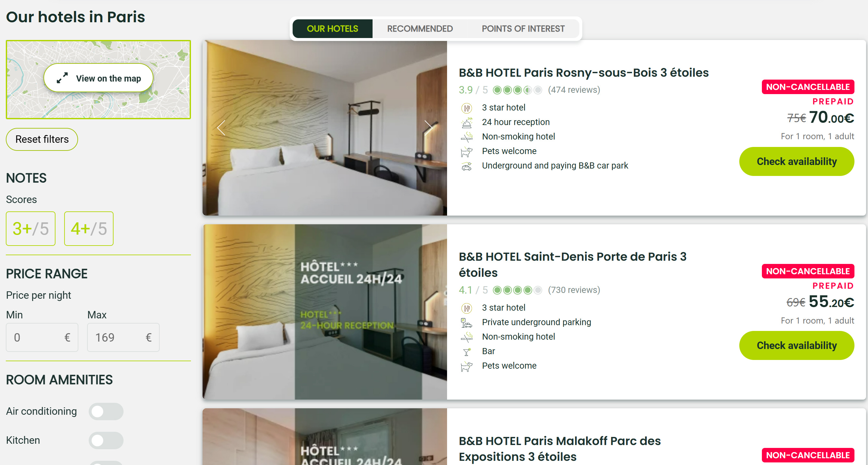Select the 4+/5 score filter
The image size is (868, 465).
89,228
